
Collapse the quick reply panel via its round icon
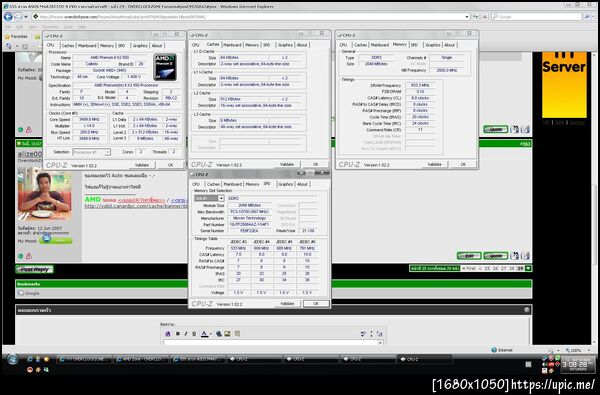tap(527, 310)
